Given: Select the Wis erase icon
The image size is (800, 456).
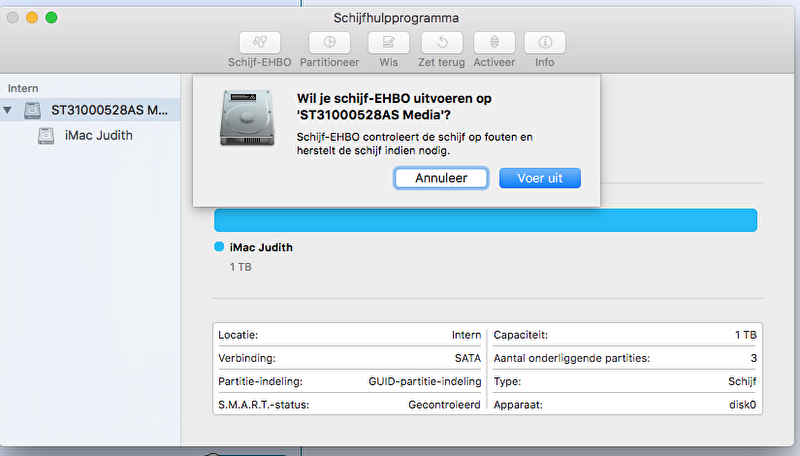Looking at the screenshot, I should tap(388, 43).
